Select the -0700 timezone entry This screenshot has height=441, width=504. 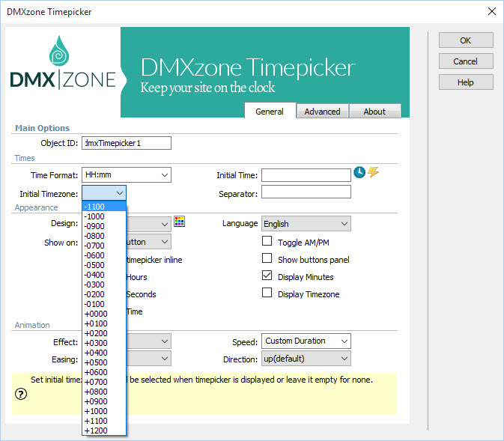coord(104,246)
